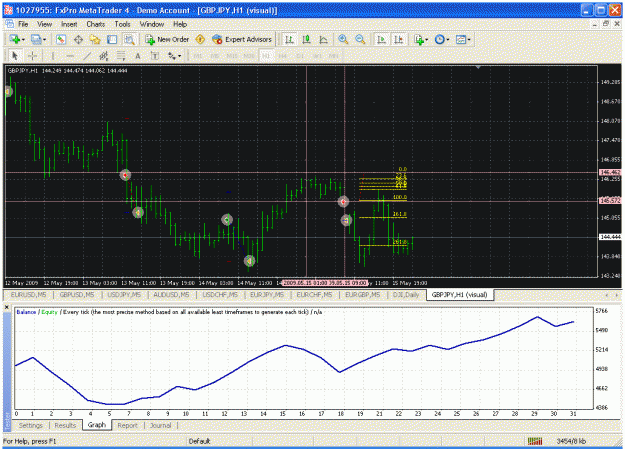This screenshot has width=625, height=449.
Task: Open the tester Results tab
Action: [65, 425]
